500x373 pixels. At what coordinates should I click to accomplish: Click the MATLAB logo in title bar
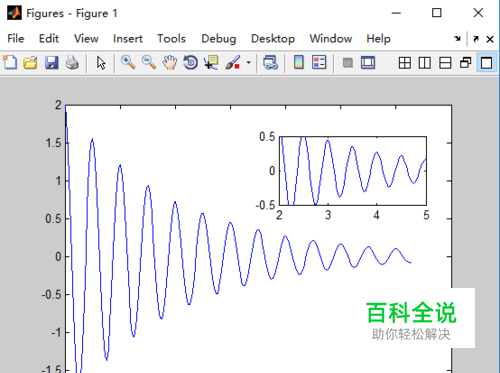click(14, 13)
